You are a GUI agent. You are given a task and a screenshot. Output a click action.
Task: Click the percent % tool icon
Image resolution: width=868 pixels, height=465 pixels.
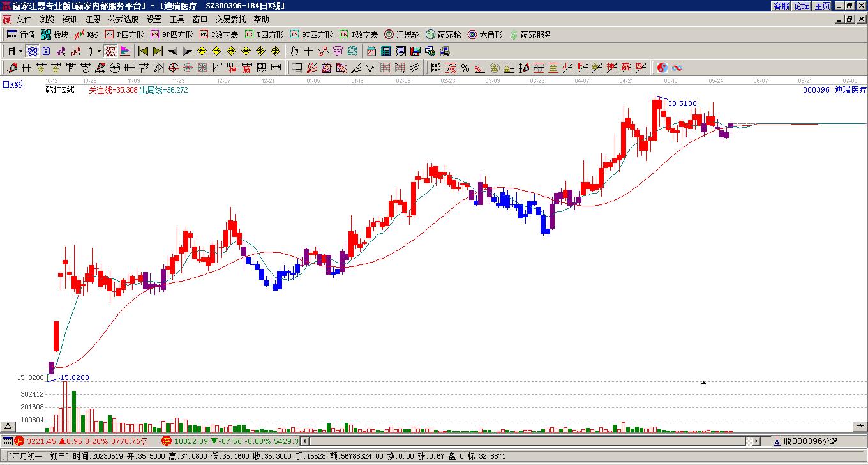tap(465, 67)
